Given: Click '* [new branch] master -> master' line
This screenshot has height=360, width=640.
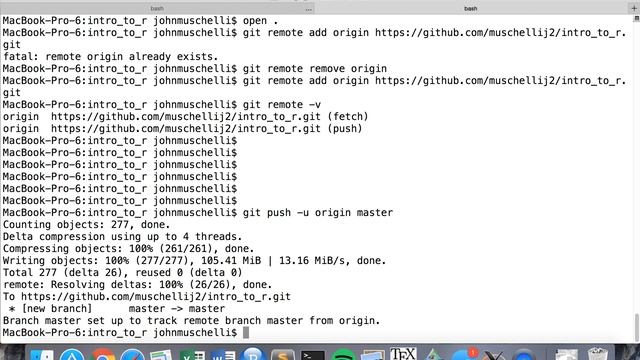Looking at the screenshot, I should tap(117, 309).
